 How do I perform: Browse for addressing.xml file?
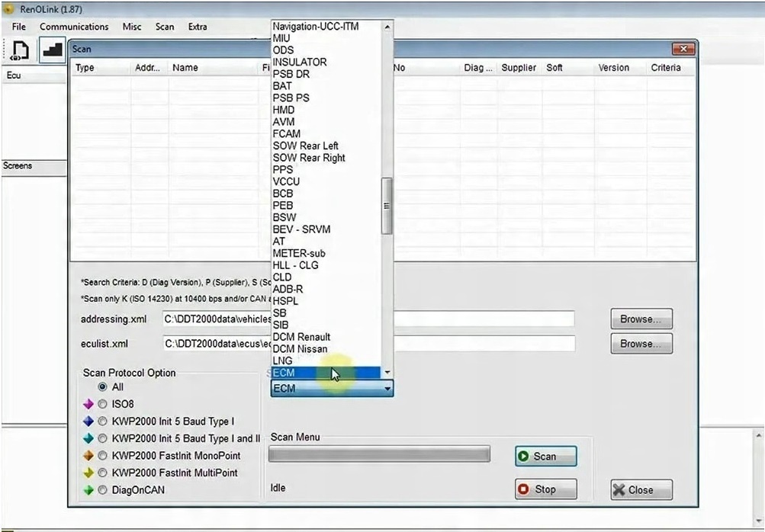(x=641, y=319)
